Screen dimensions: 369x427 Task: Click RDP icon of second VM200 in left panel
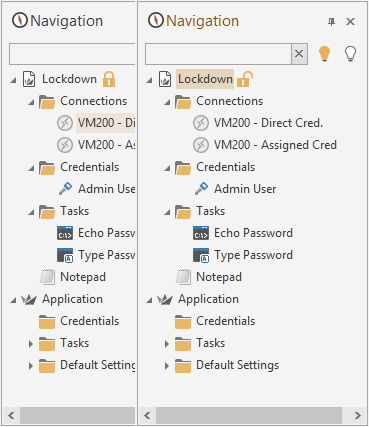[65, 145]
